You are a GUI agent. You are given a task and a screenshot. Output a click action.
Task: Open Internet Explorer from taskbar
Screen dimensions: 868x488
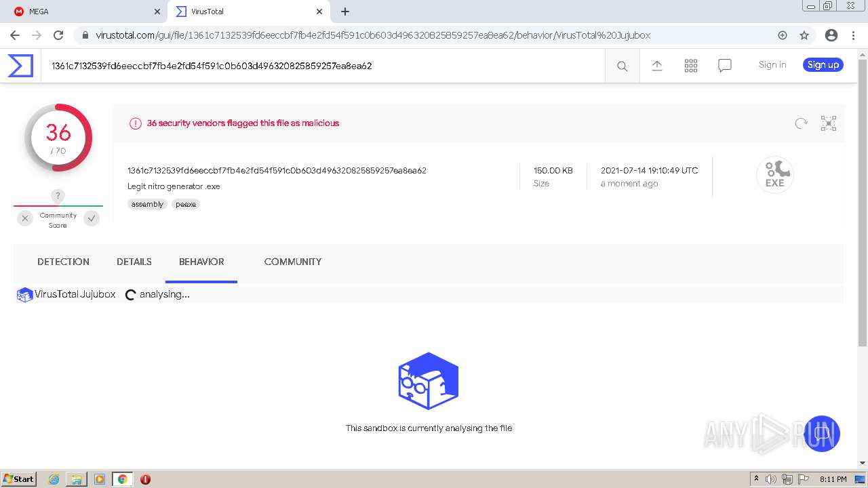point(54,479)
